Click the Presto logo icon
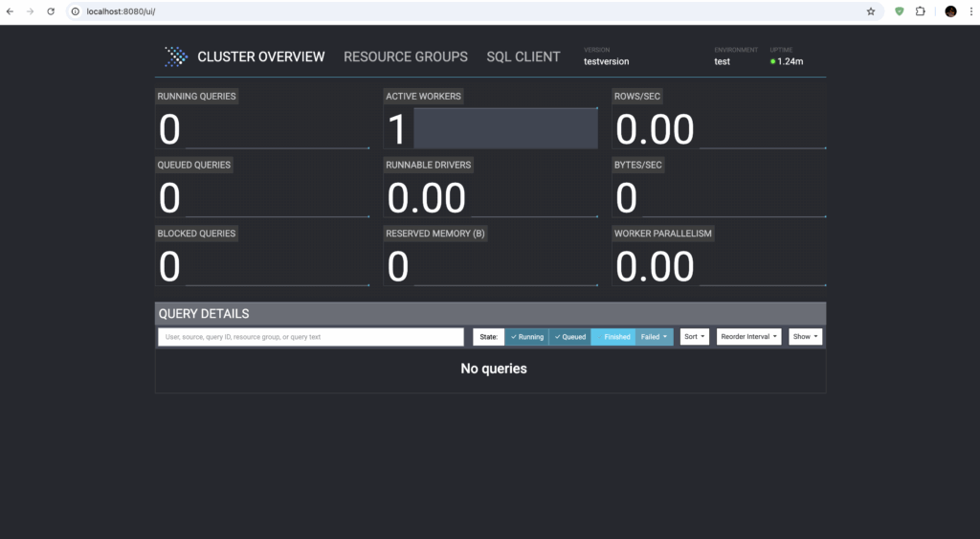The height and width of the screenshot is (539, 980). (176, 56)
